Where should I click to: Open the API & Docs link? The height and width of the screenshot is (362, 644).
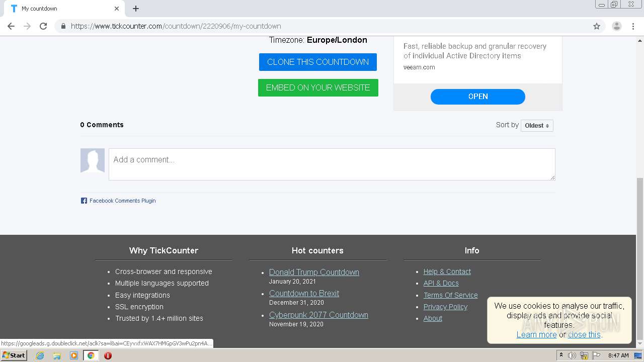[x=441, y=283]
